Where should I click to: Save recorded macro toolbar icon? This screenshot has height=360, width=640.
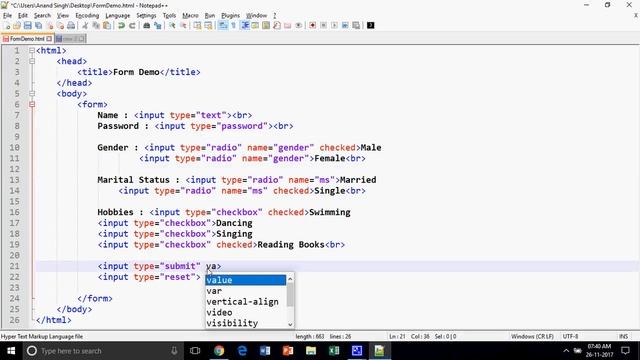click(x=356, y=25)
